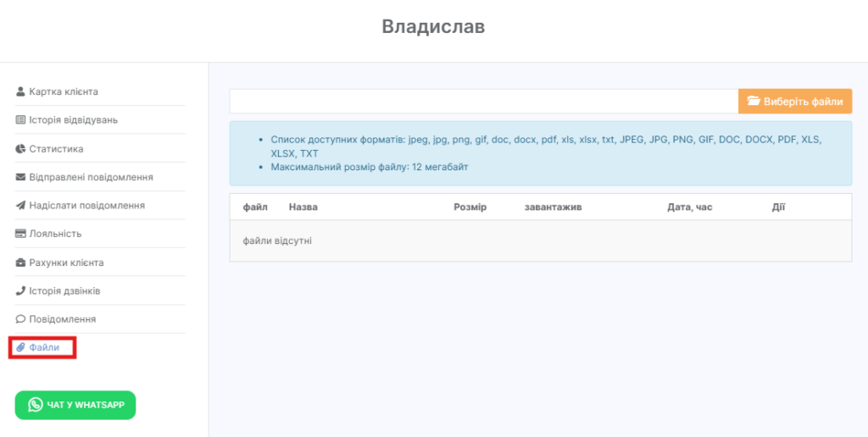Click the pie chart icon for Статистика
The height and width of the screenshot is (437, 868).
point(21,149)
